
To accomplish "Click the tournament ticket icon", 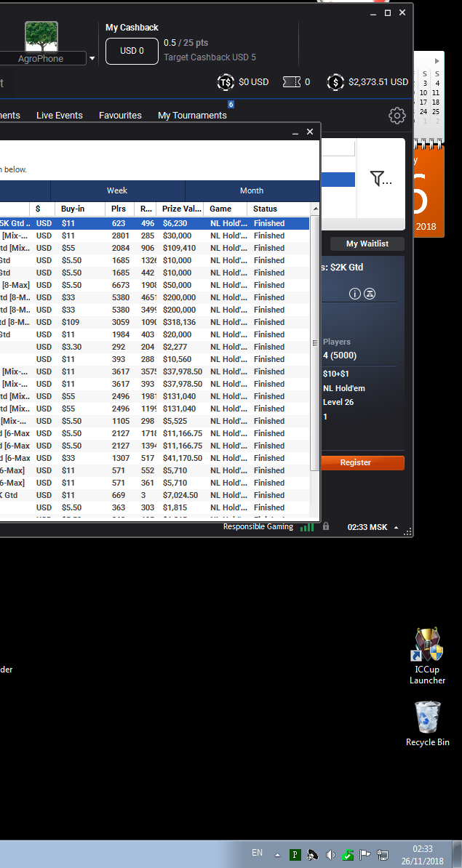I will [x=291, y=82].
